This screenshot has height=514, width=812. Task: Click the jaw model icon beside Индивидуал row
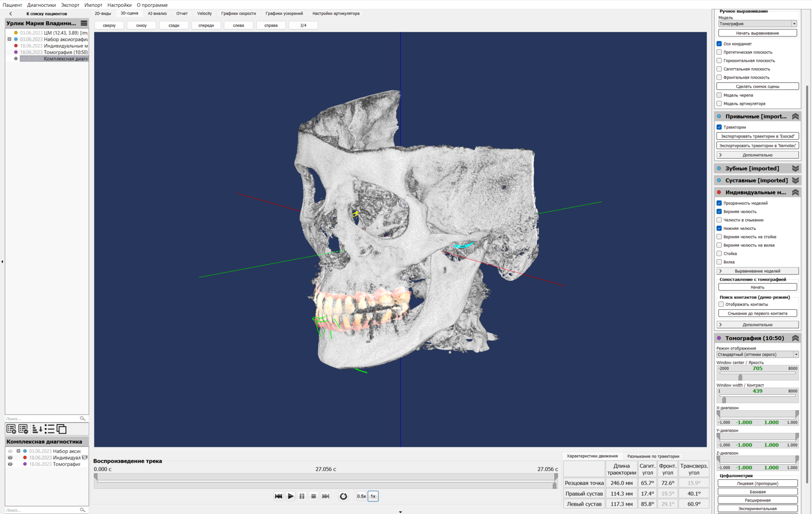click(85, 457)
